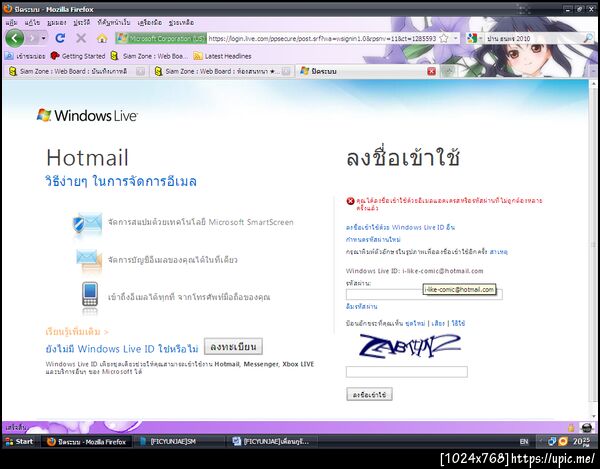Open a new tab with the new-tab button
The width and height of the screenshot is (600, 469).
coord(448,72)
